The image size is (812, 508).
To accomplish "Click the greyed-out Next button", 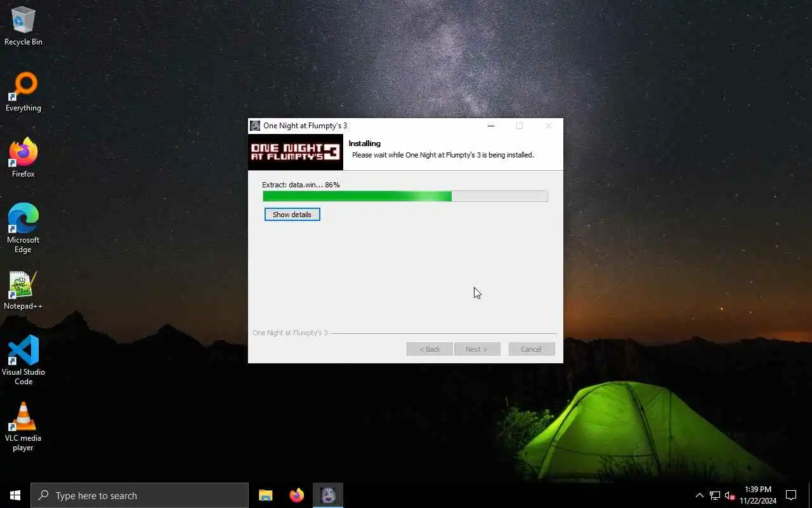I will click(477, 349).
